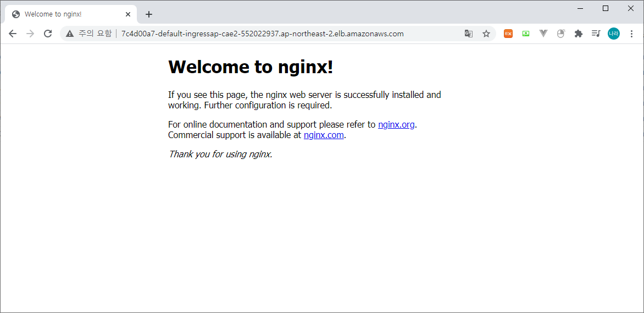Open Chrome's three-dot menu

(x=632, y=34)
